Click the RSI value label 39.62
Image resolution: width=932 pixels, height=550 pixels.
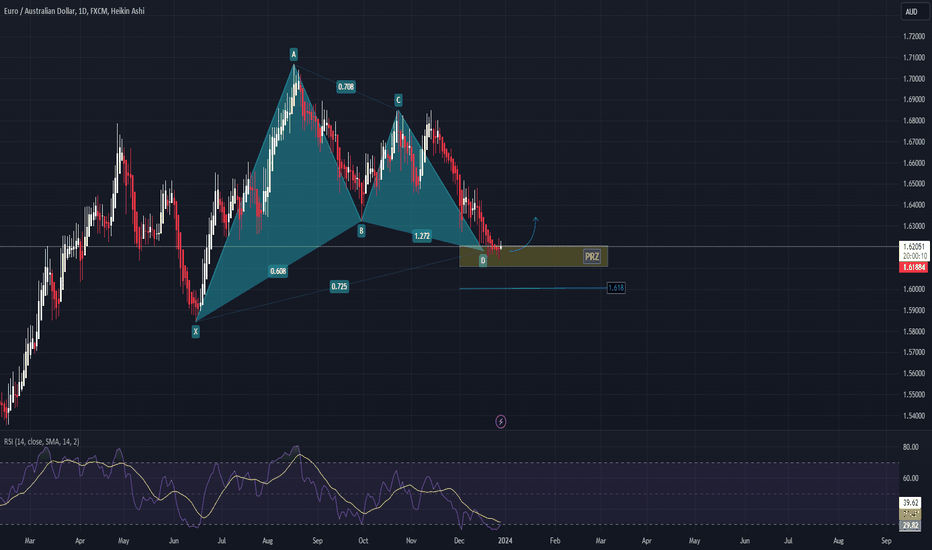point(910,502)
